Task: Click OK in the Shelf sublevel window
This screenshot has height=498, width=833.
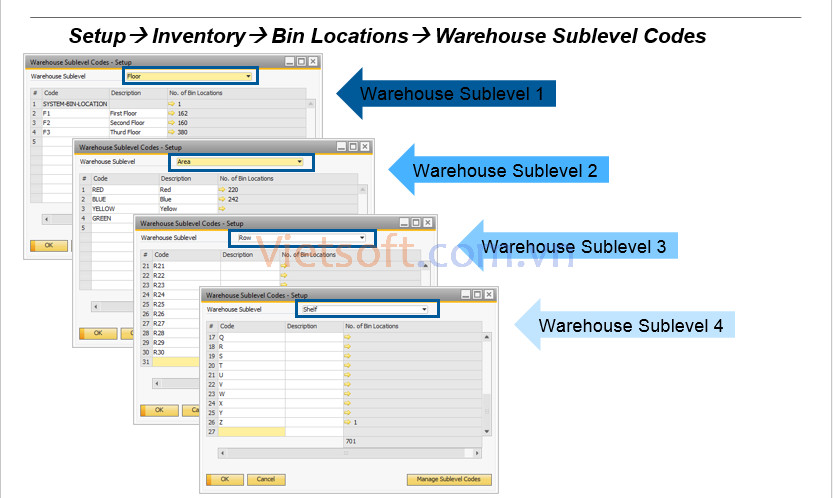Action: (x=224, y=480)
